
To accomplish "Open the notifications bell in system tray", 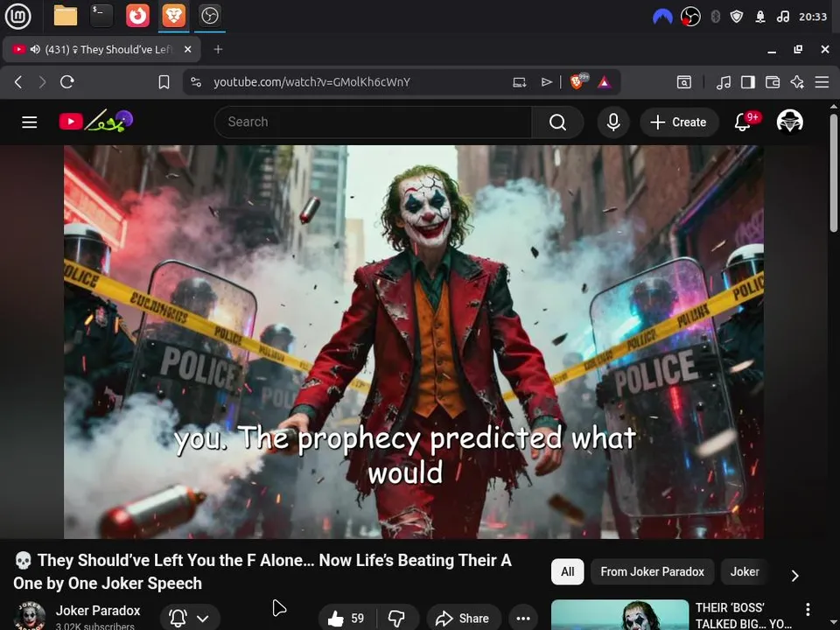I will click(x=760, y=17).
